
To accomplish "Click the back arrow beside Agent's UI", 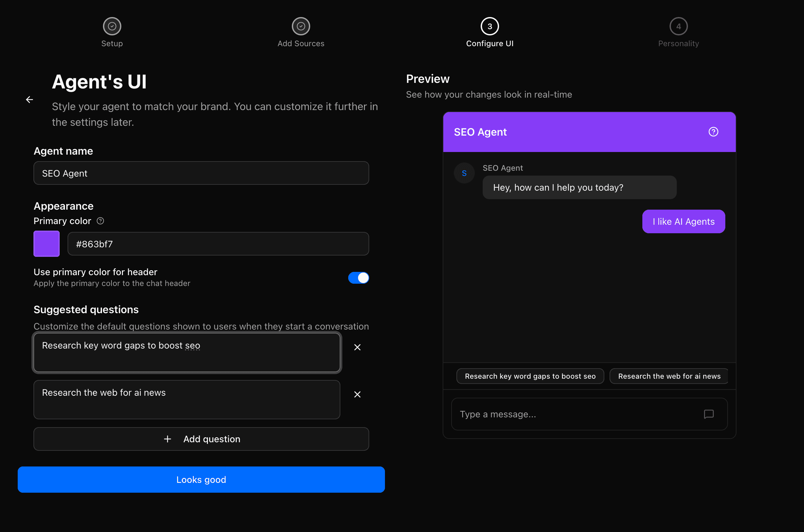I will 30,99.
